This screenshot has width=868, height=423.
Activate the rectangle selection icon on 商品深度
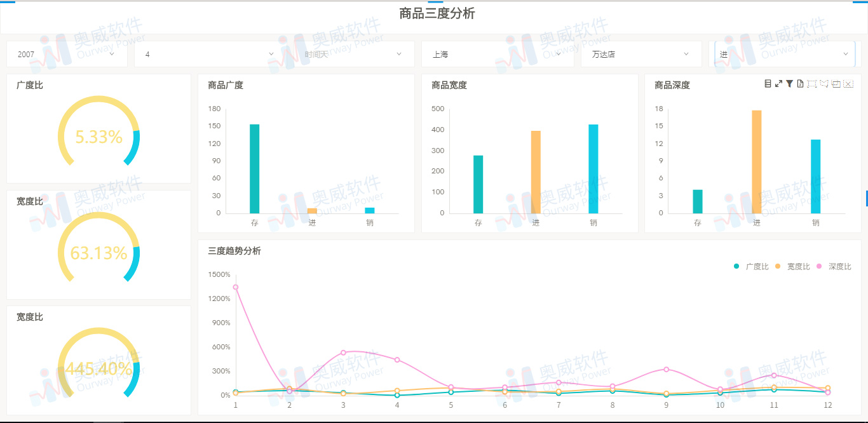[x=811, y=83]
